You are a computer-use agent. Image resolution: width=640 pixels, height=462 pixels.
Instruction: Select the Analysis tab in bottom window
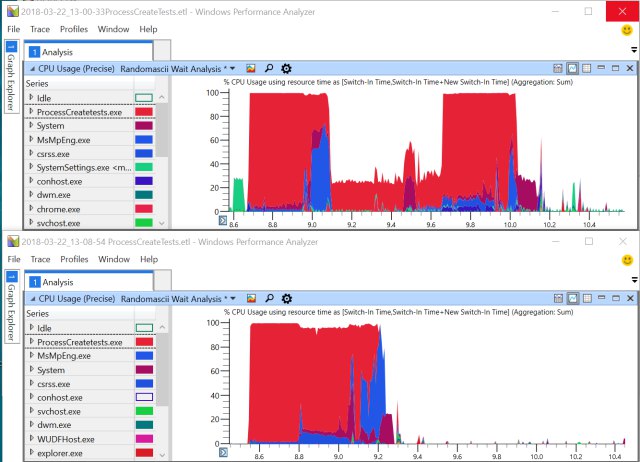pos(89,282)
